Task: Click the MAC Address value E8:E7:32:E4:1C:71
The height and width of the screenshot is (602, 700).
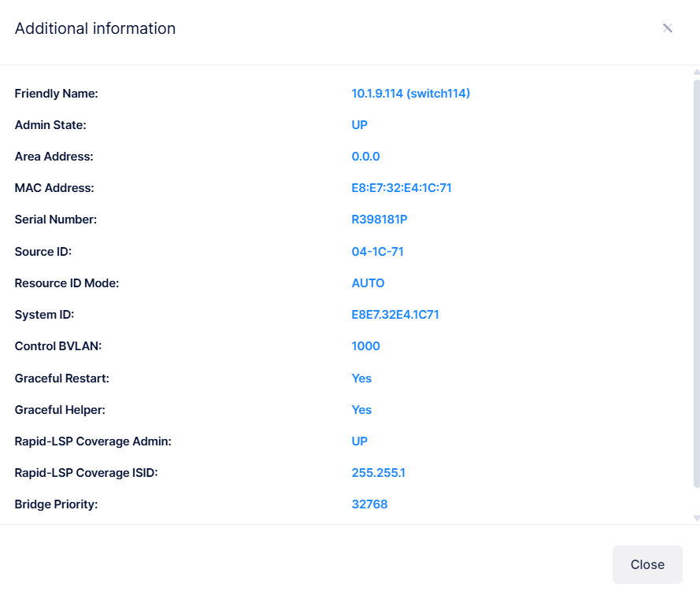Action: coord(401,188)
